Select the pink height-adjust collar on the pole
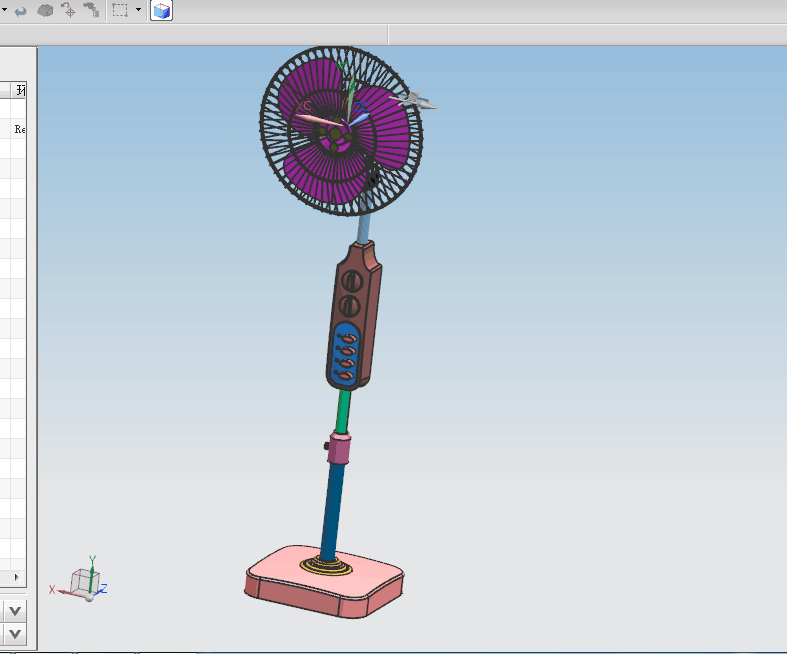This screenshot has width=787, height=654. pos(339,447)
